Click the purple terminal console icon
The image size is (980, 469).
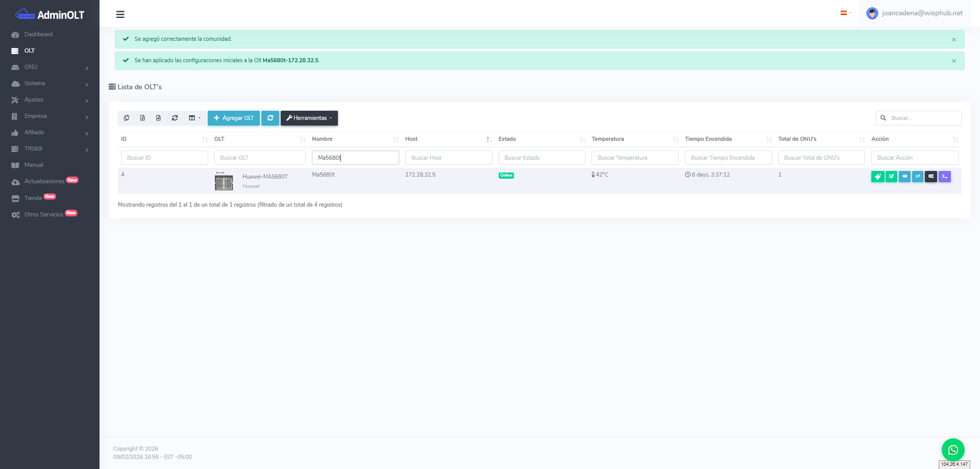944,177
